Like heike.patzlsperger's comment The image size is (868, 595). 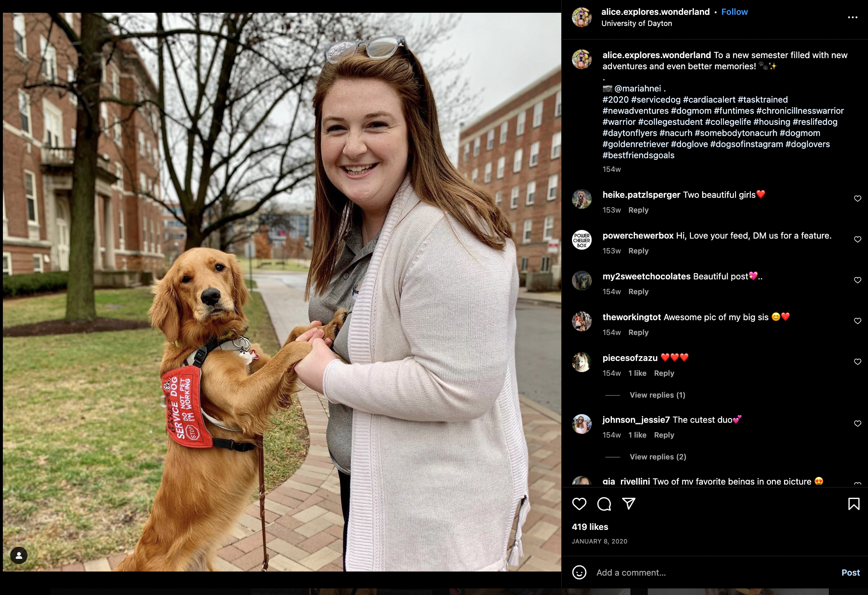857,199
